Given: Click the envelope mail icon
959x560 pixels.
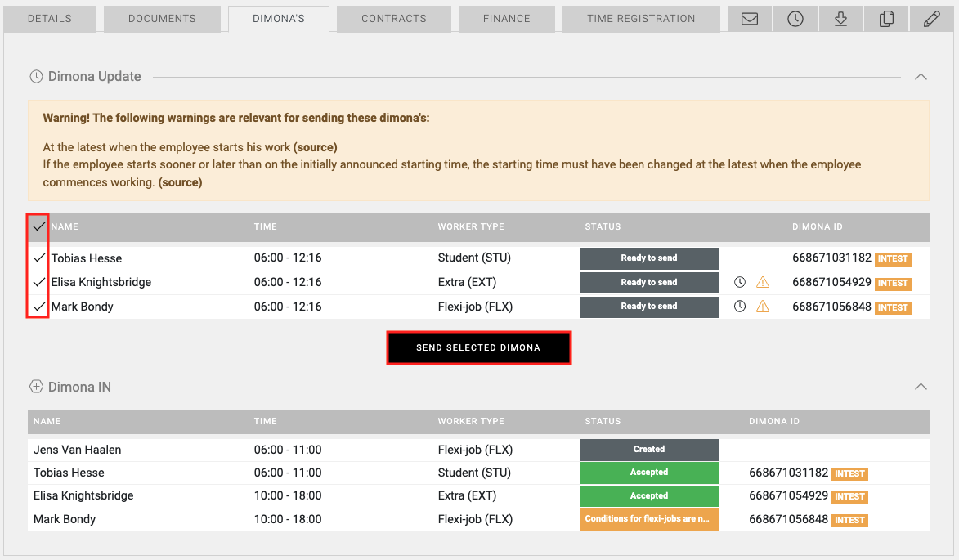Looking at the screenshot, I should click(750, 19).
